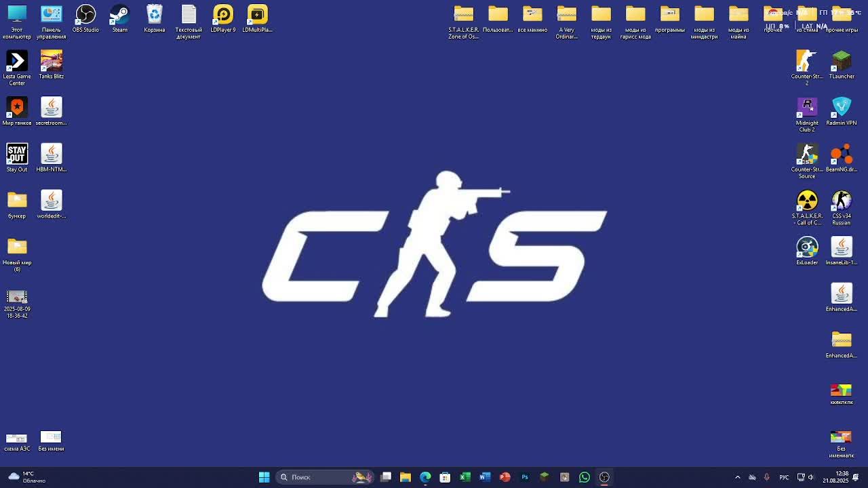Select the Новый мир (6) folder
This screenshot has width=868, height=488.
[x=17, y=254]
